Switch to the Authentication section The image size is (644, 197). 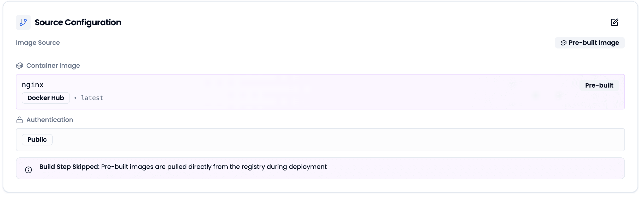point(49,120)
